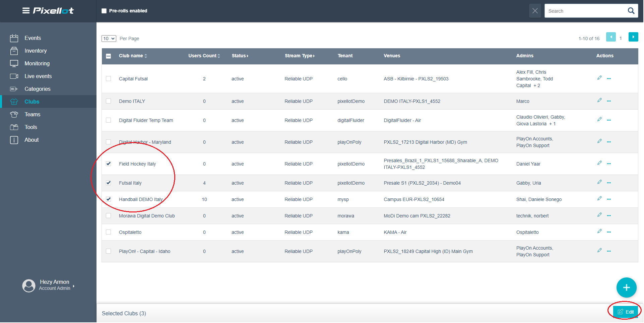This screenshot has height=323, width=644.
Task: Click the search magnifier icon
Action: click(x=631, y=11)
